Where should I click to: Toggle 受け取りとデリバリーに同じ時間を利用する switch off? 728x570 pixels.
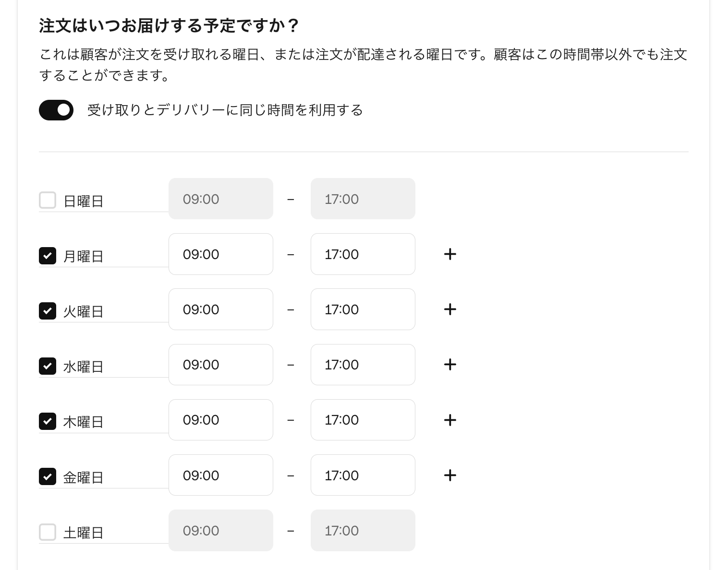click(x=56, y=110)
